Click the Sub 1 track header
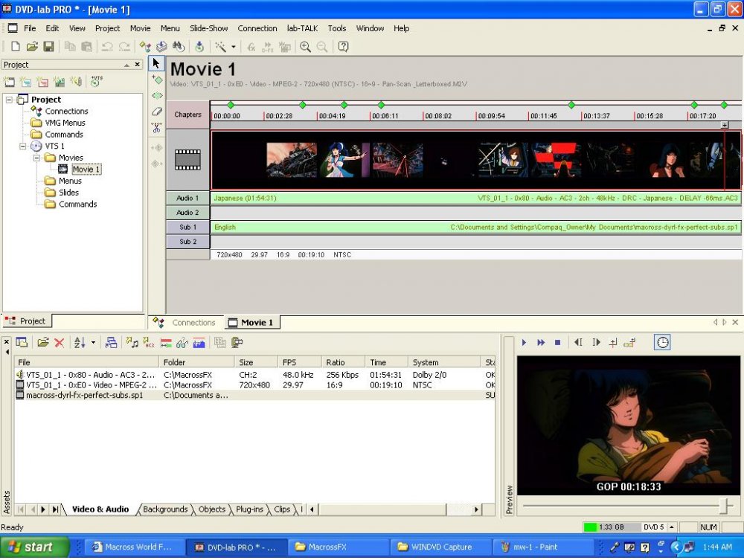Image resolution: width=744 pixels, height=560 pixels. (x=188, y=227)
